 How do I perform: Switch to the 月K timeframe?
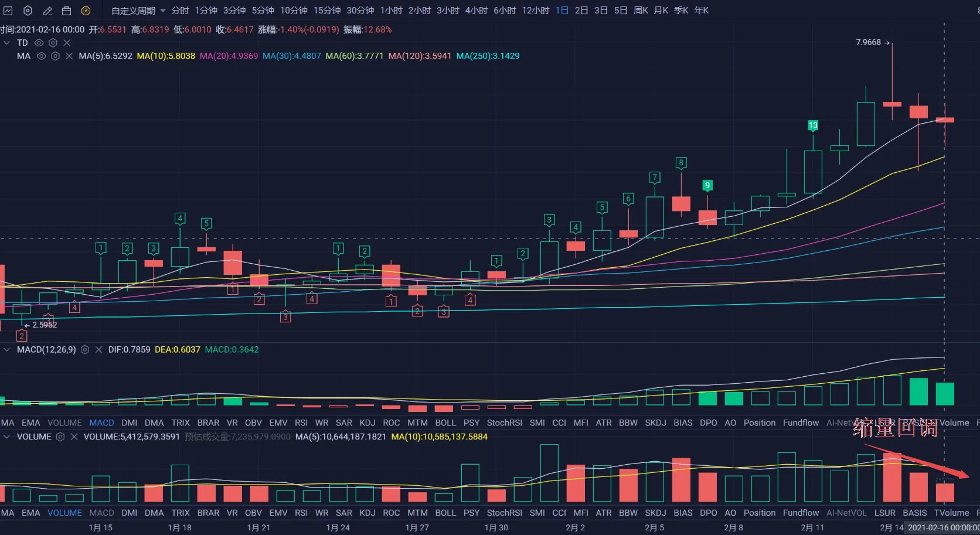(661, 11)
